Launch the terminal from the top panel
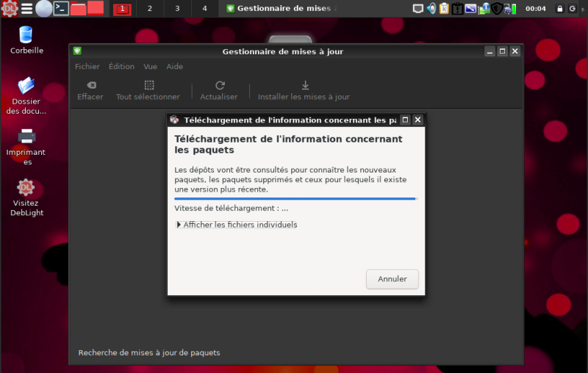 click(x=62, y=9)
